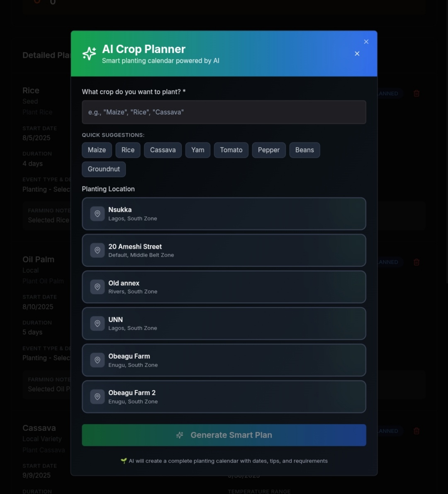Choose the Beans quick suggestion

point(304,150)
